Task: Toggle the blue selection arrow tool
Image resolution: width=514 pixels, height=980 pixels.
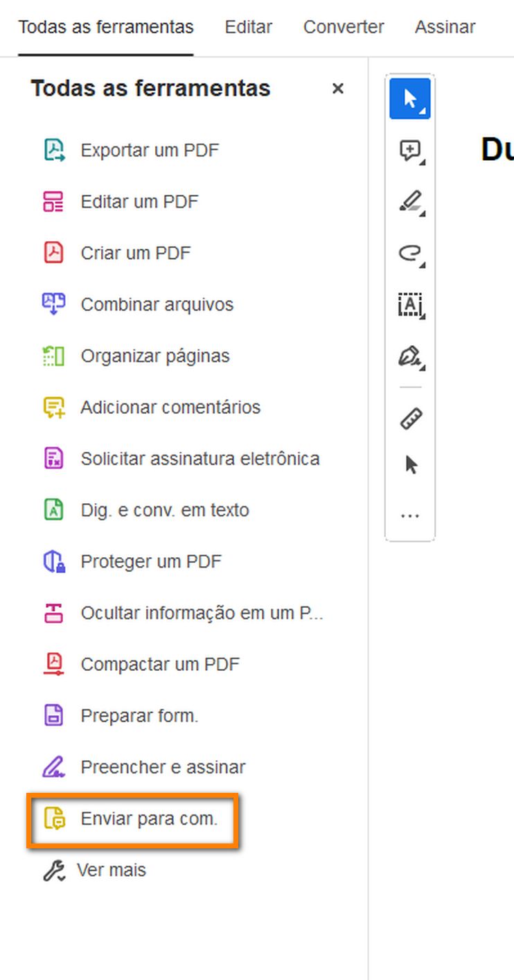Action: 409,98
